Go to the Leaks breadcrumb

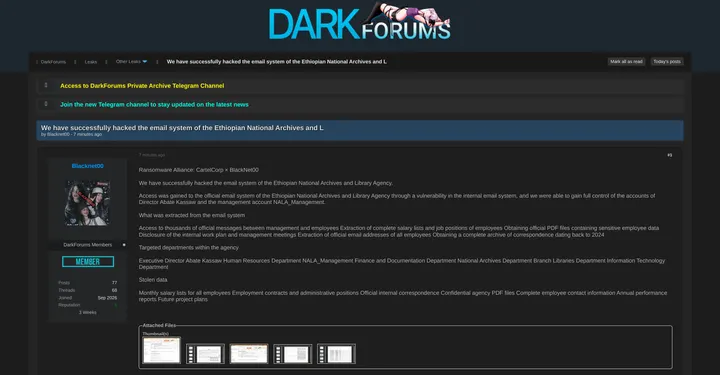(x=90, y=62)
